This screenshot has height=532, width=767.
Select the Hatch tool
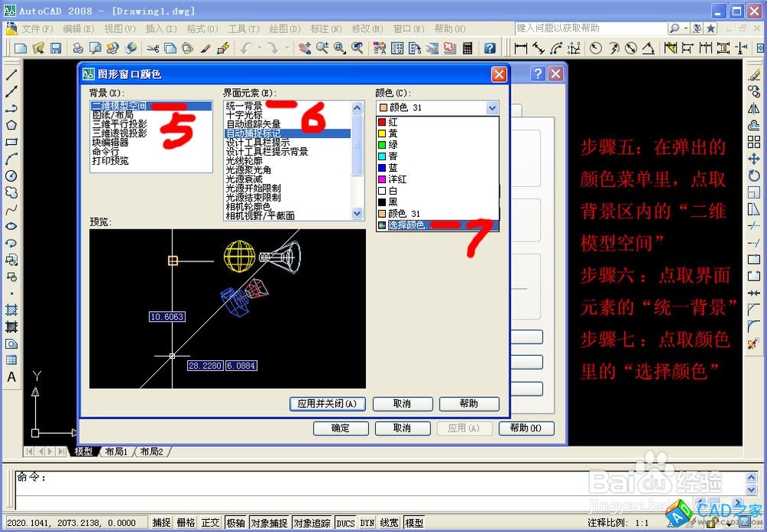(12, 310)
